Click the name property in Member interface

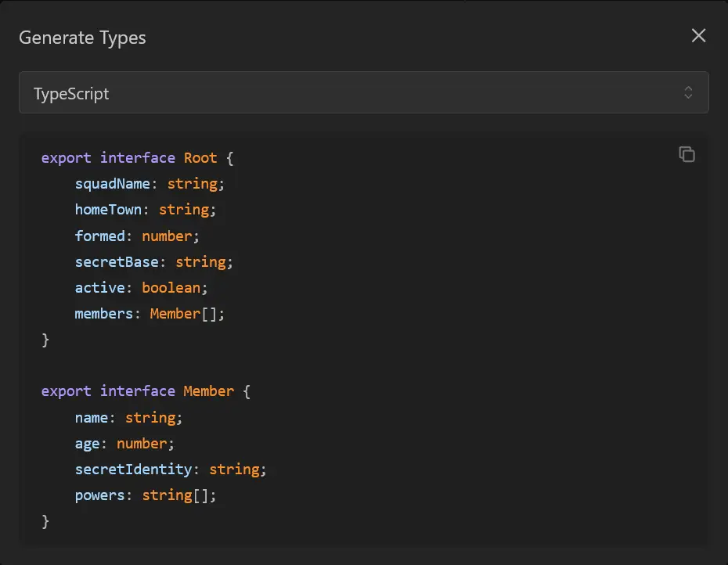pyautogui.click(x=91, y=417)
